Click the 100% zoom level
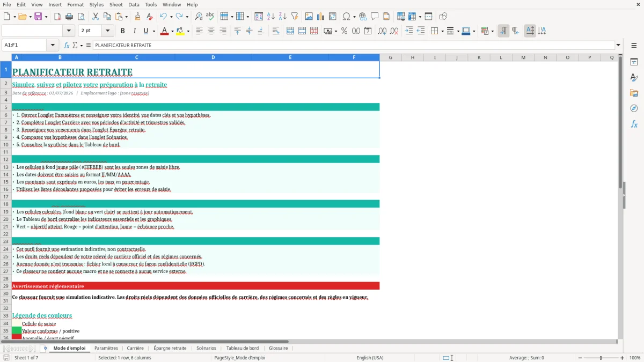This screenshot has width=644, height=362. pyautogui.click(x=635, y=358)
